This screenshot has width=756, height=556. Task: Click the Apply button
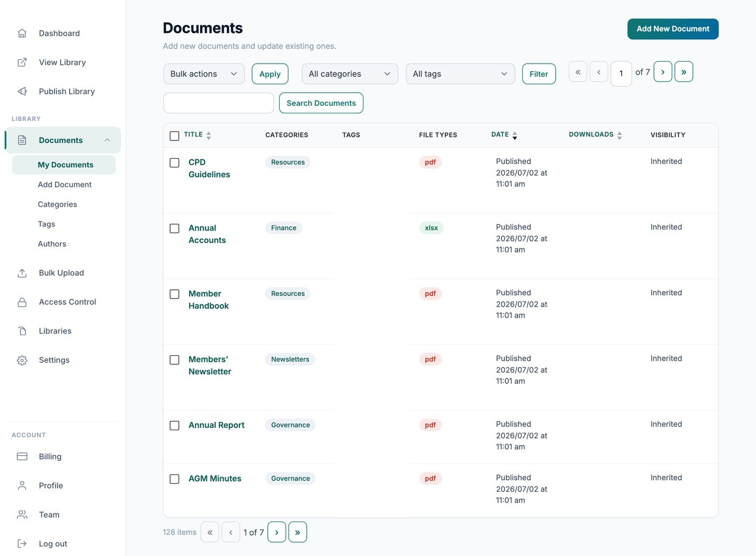click(x=270, y=74)
